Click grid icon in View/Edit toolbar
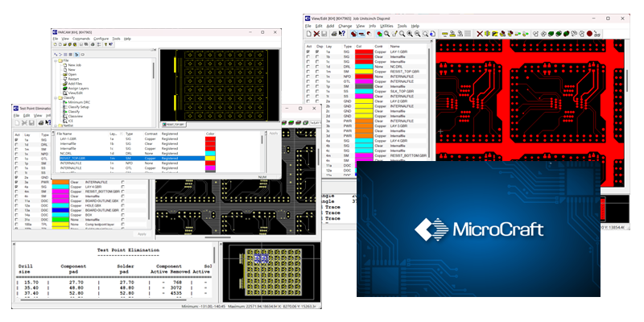Screen dimensions: 644x322 click(x=468, y=34)
